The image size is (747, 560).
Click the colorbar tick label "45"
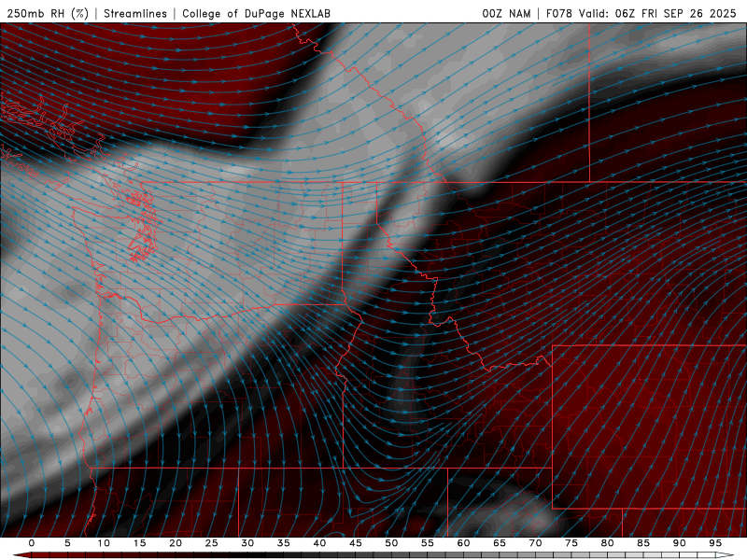(356, 543)
